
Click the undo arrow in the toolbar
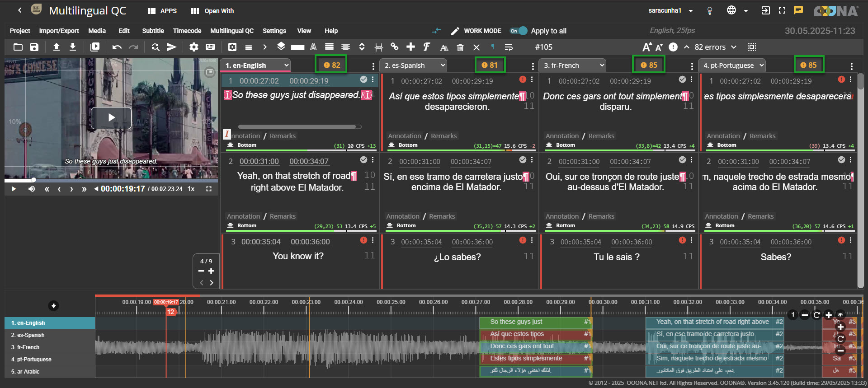117,47
